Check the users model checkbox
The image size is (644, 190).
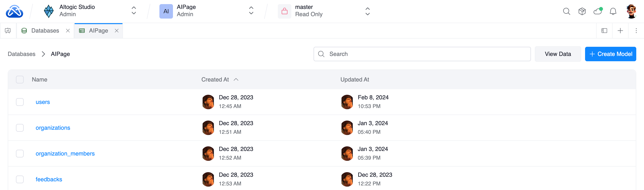[x=20, y=102]
